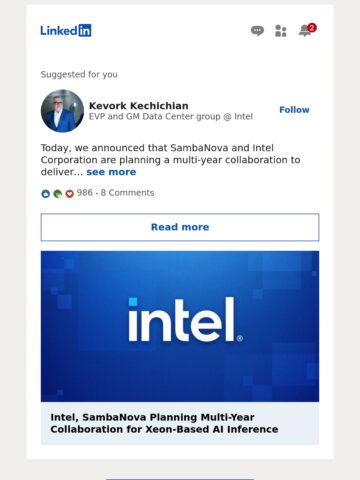
Task: Open the LinkedIn logo home link
Action: (66, 30)
